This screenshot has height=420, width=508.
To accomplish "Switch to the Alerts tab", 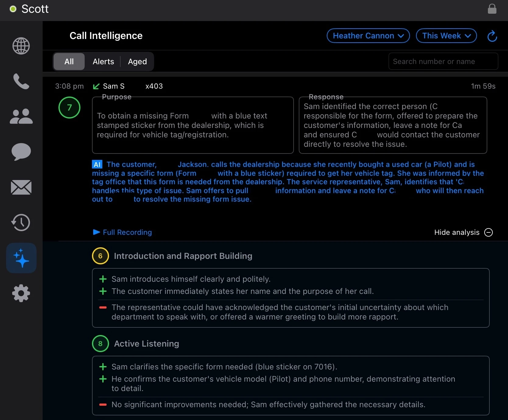I will (103, 61).
